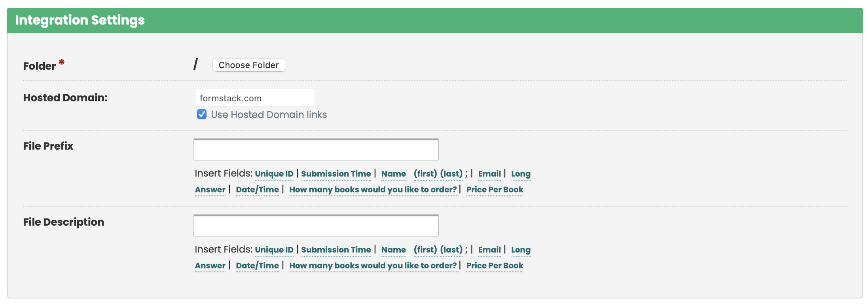Insert Email field into File Prefix

(x=489, y=174)
